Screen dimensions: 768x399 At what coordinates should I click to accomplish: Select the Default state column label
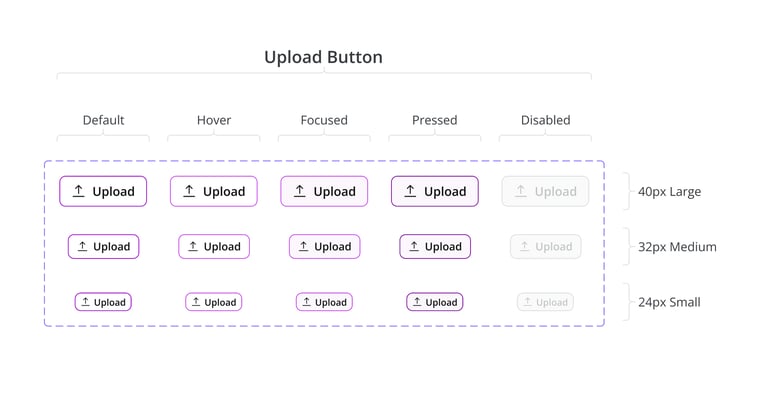pyautogui.click(x=103, y=120)
